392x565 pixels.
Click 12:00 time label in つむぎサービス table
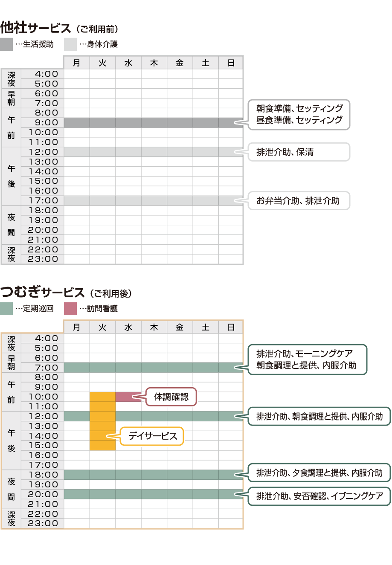point(44,417)
